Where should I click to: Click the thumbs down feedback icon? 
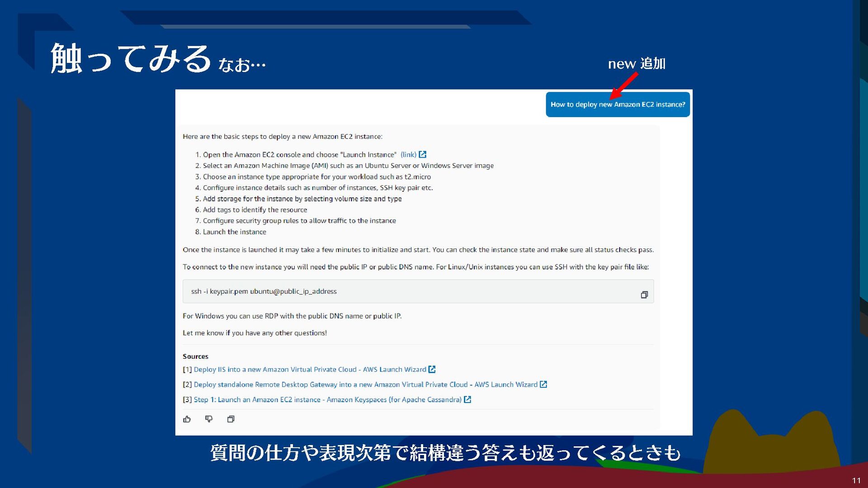pos(209,419)
